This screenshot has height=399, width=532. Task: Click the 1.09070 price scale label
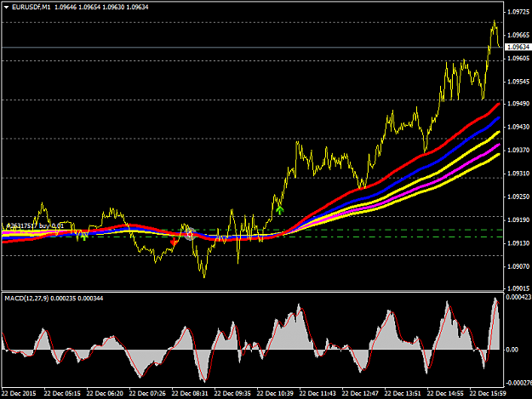[x=518, y=267]
